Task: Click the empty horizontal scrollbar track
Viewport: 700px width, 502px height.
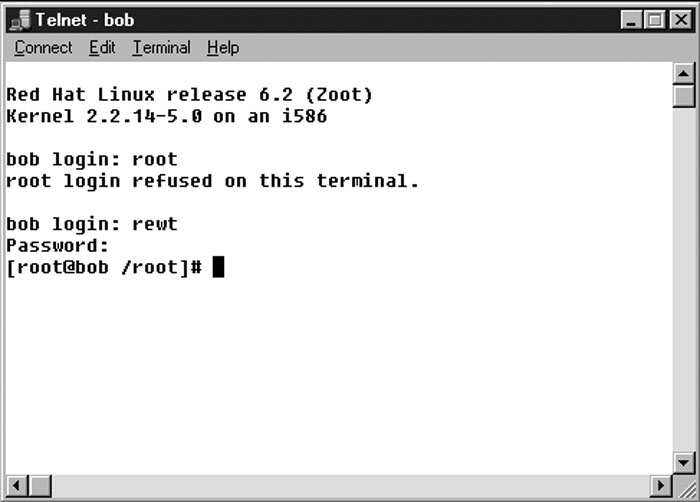Action: coord(350,485)
